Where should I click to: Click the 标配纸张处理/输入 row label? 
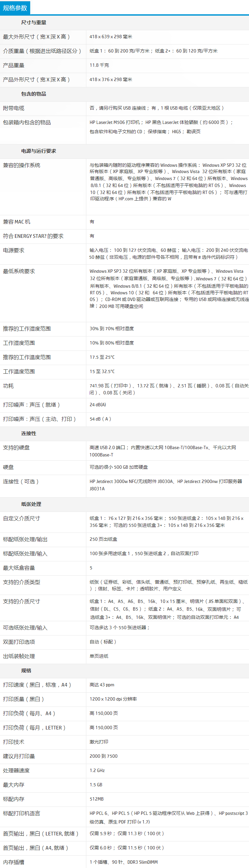(x=25, y=554)
